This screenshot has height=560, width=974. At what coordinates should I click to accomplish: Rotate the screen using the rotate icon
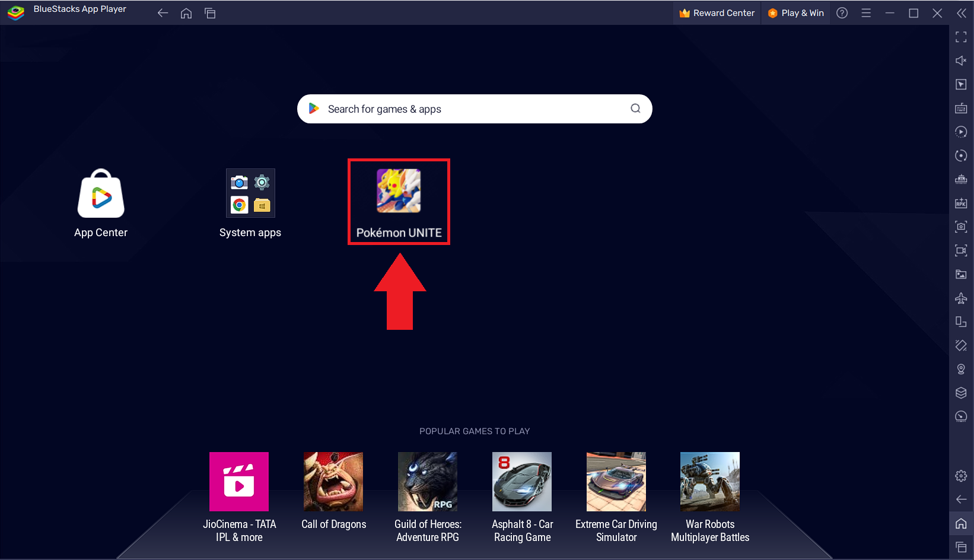tap(961, 155)
